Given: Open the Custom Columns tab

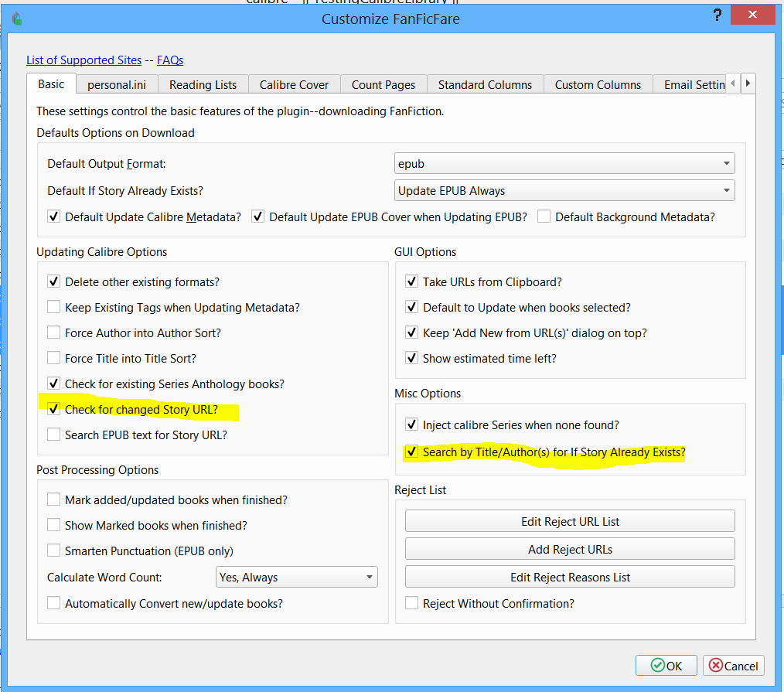Looking at the screenshot, I should pos(598,84).
